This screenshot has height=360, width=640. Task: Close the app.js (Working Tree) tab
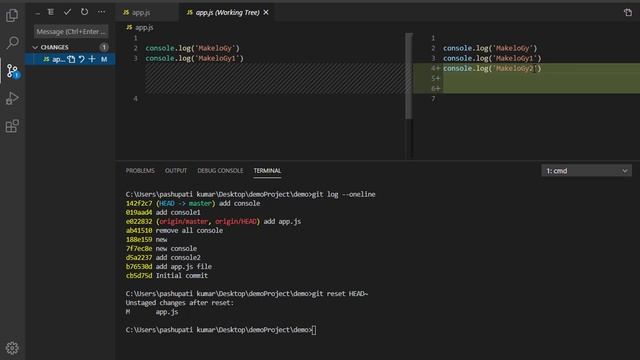tap(266, 13)
